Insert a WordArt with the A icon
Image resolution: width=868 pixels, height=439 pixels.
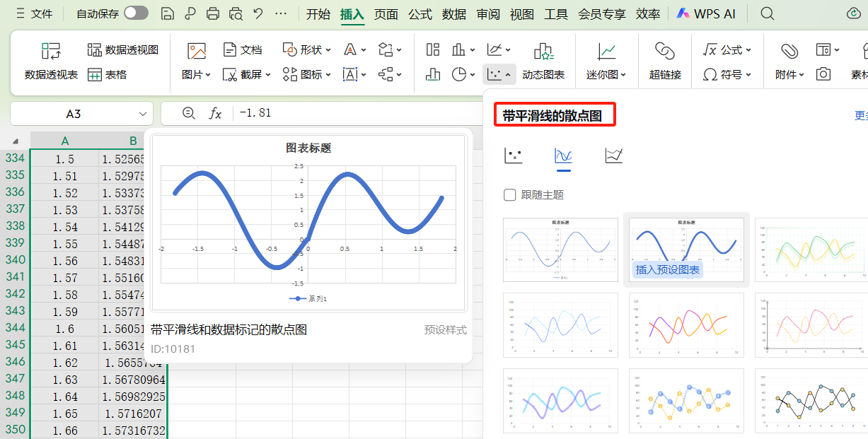point(349,49)
